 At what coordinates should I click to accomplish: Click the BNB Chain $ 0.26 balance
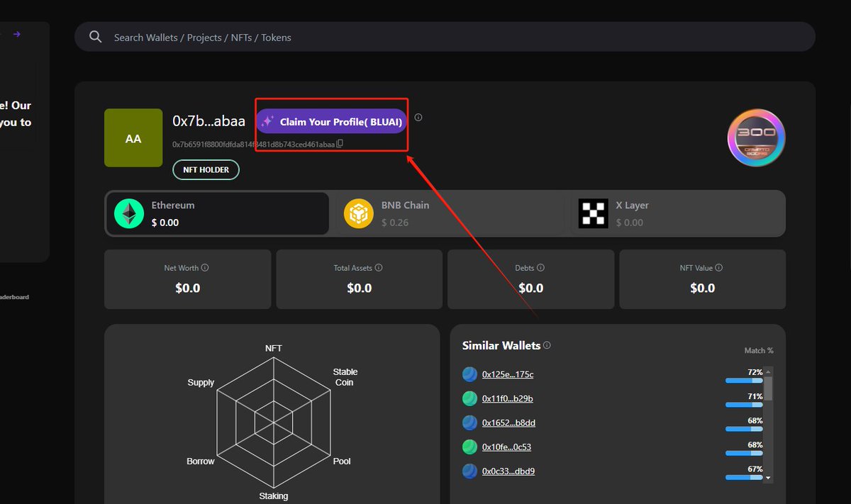coord(395,223)
